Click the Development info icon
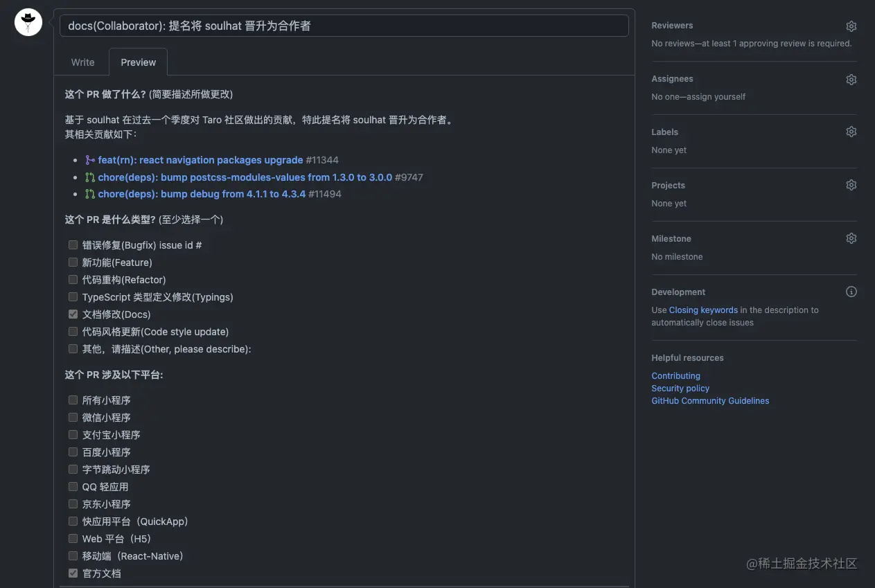Screen dimensions: 875x588 tap(851, 292)
